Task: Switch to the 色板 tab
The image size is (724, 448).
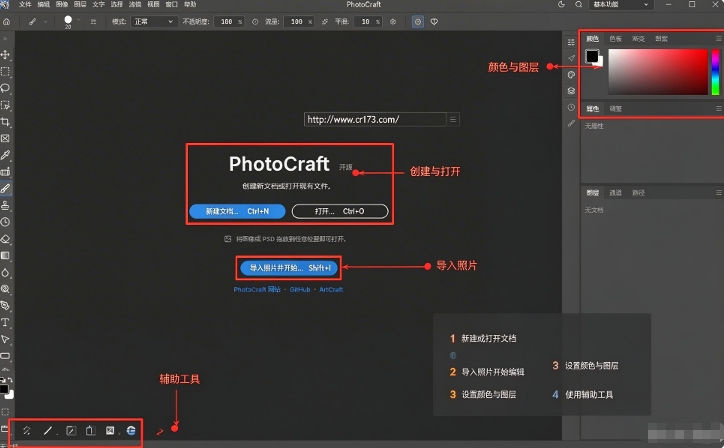Action: [615, 39]
